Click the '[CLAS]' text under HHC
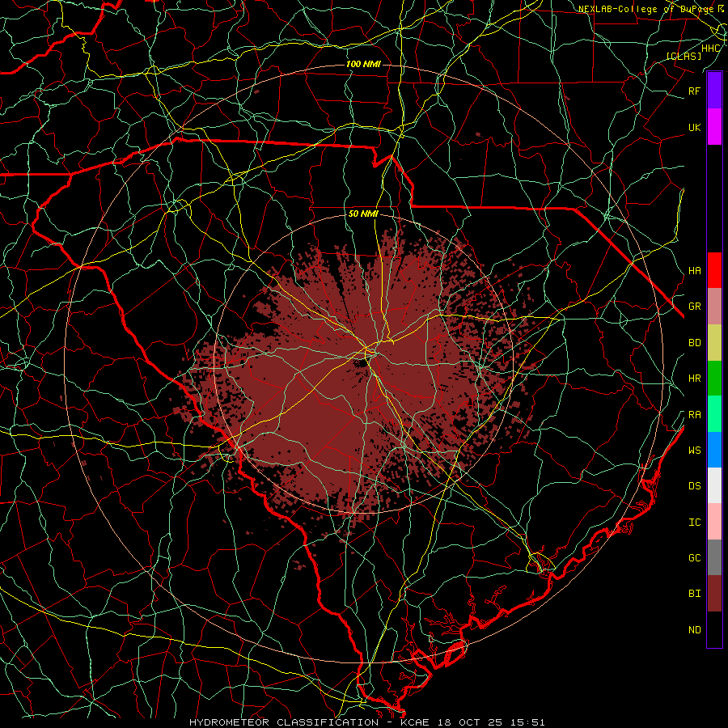Screen dimensions: 728x728 (x=684, y=56)
